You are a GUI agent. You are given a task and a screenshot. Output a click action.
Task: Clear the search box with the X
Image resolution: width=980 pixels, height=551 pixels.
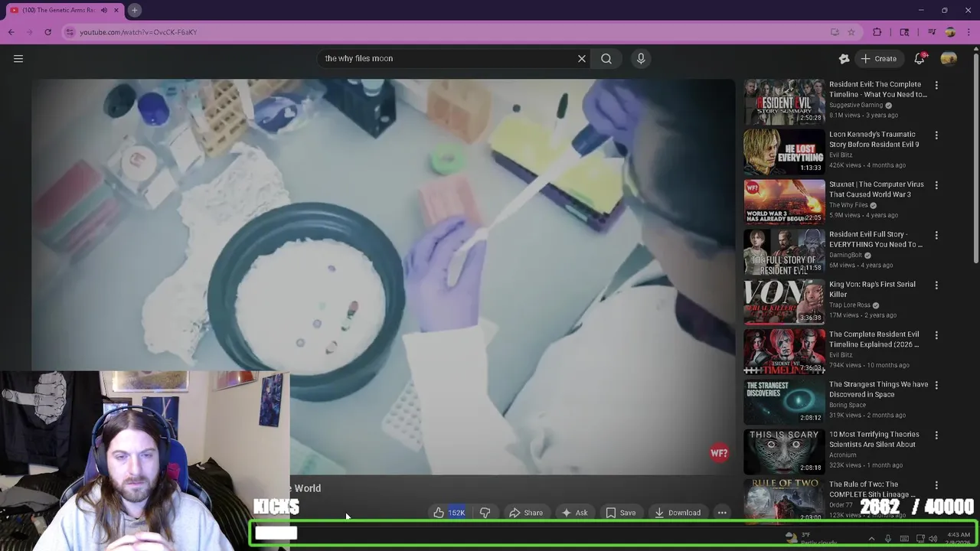point(582,58)
